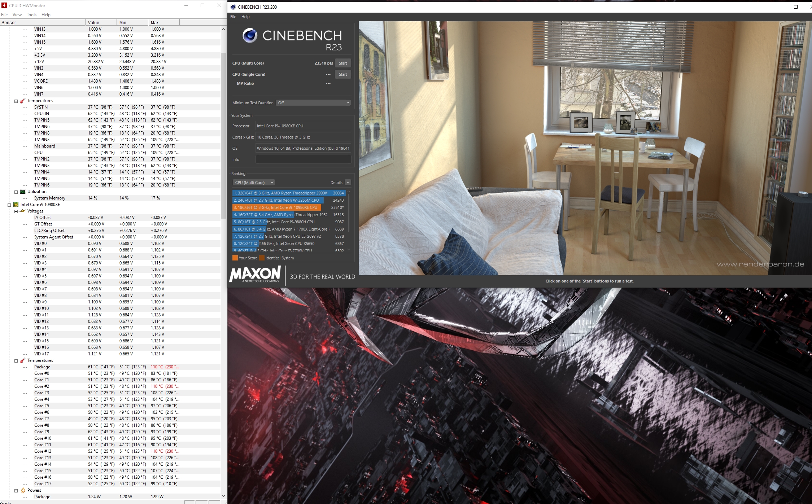Open the CPU (Multi Core) ranking dropdown
The image size is (812, 504).
[254, 183]
